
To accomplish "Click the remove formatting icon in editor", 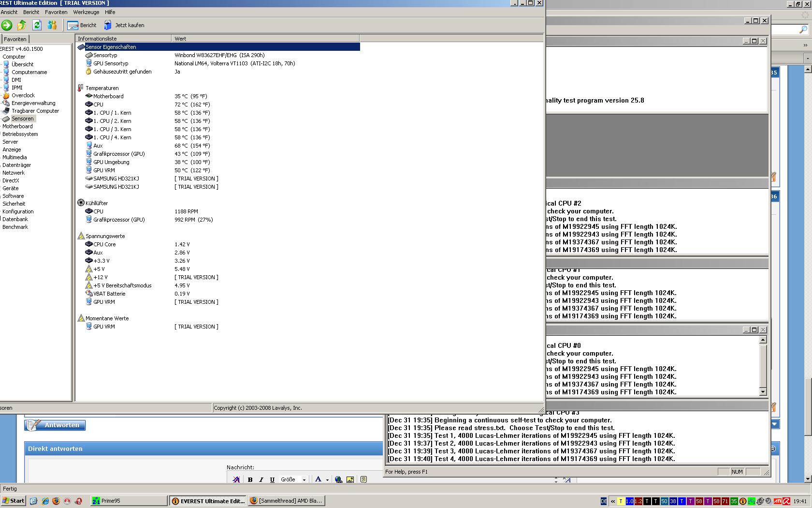I will [x=236, y=479].
